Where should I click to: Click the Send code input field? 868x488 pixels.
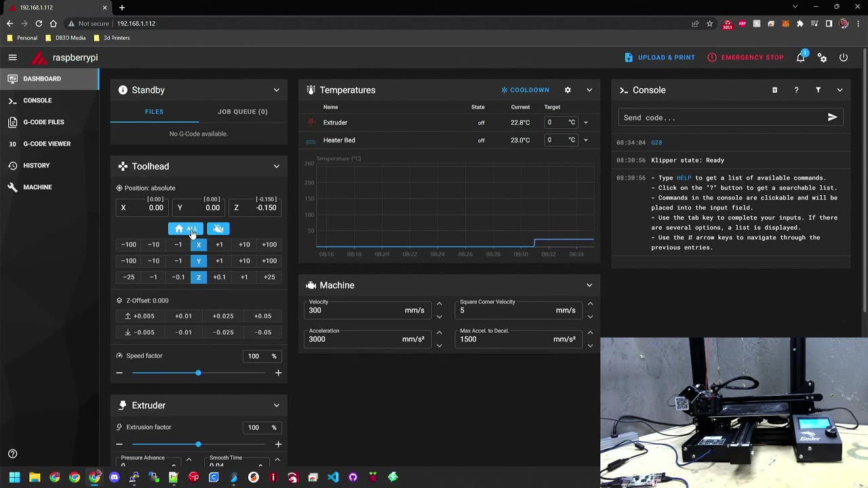pos(721,117)
